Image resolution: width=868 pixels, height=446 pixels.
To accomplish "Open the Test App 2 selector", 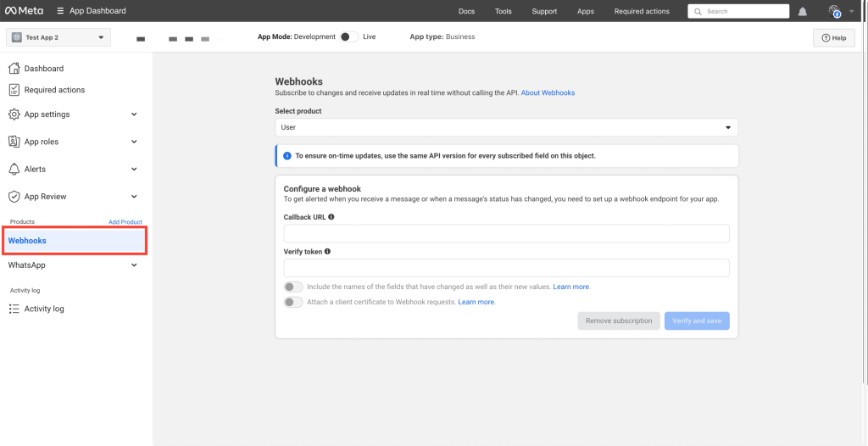I will (x=58, y=37).
